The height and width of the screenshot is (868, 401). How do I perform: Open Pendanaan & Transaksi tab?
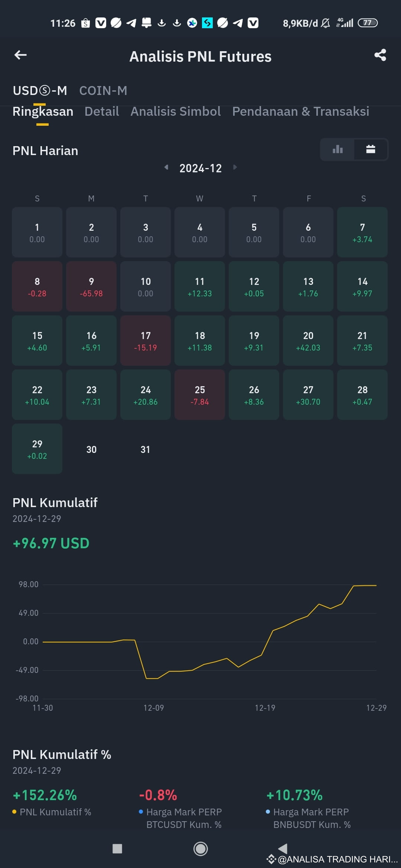coord(301,111)
